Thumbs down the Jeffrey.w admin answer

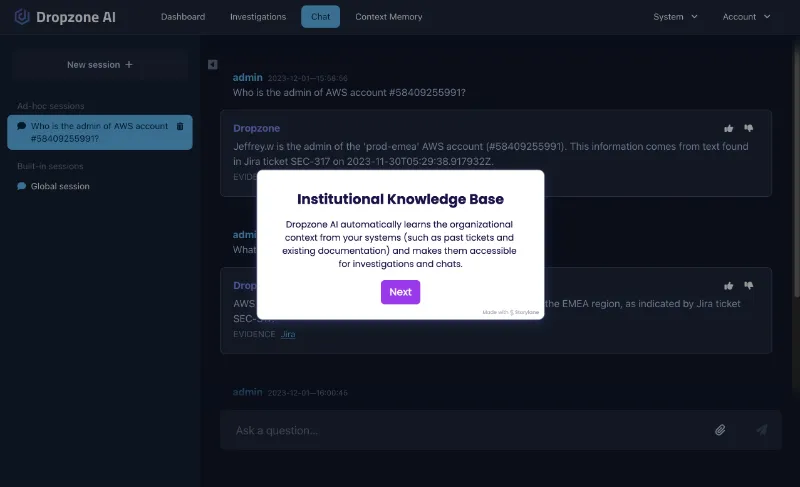[748, 128]
